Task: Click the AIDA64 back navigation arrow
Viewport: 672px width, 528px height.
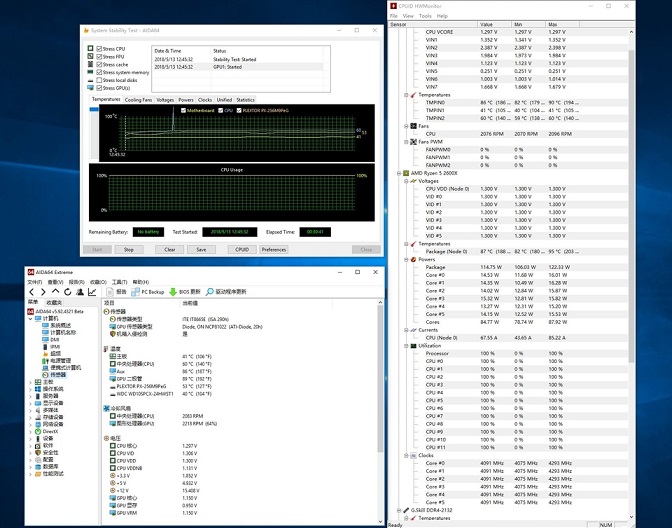Action: (x=31, y=292)
